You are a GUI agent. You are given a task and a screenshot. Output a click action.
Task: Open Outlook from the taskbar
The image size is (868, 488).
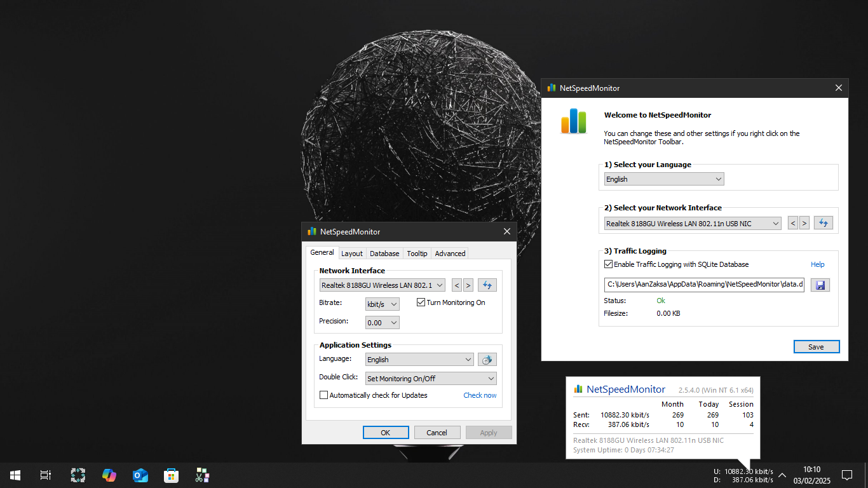tap(140, 475)
